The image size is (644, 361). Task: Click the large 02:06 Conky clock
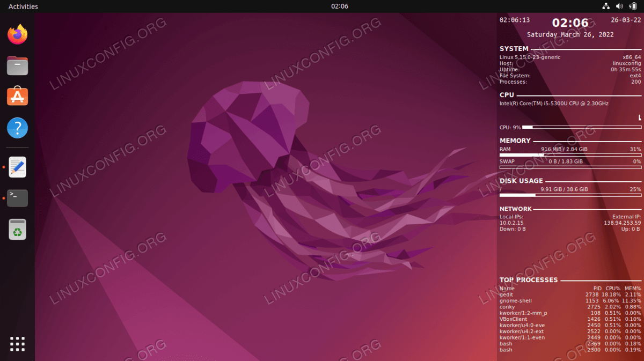click(570, 23)
